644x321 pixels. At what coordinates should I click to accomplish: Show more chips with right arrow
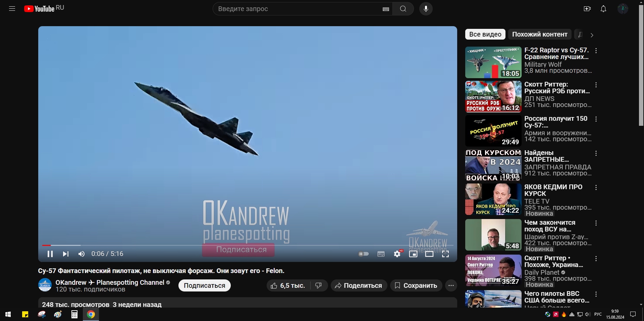point(592,35)
